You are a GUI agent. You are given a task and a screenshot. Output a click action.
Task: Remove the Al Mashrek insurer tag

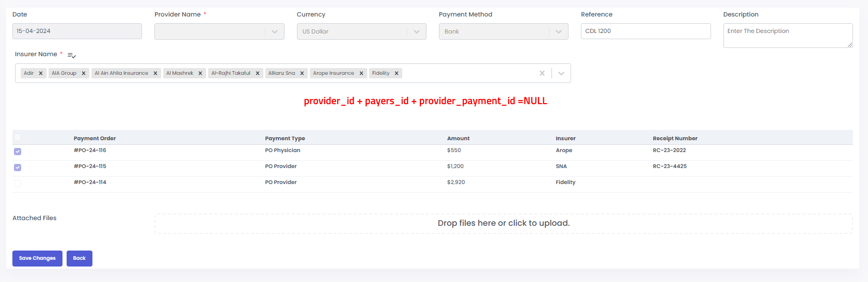coord(200,73)
